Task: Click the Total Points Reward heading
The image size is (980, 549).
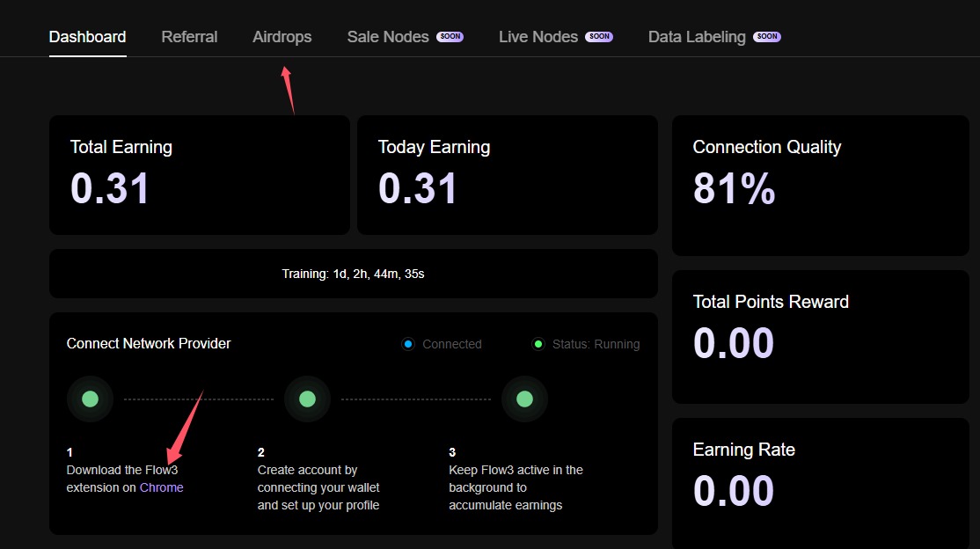Action: point(771,302)
